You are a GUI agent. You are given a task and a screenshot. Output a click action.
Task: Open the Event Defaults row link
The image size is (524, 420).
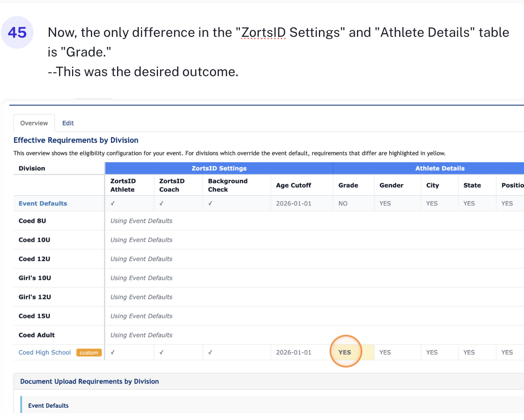click(x=43, y=203)
